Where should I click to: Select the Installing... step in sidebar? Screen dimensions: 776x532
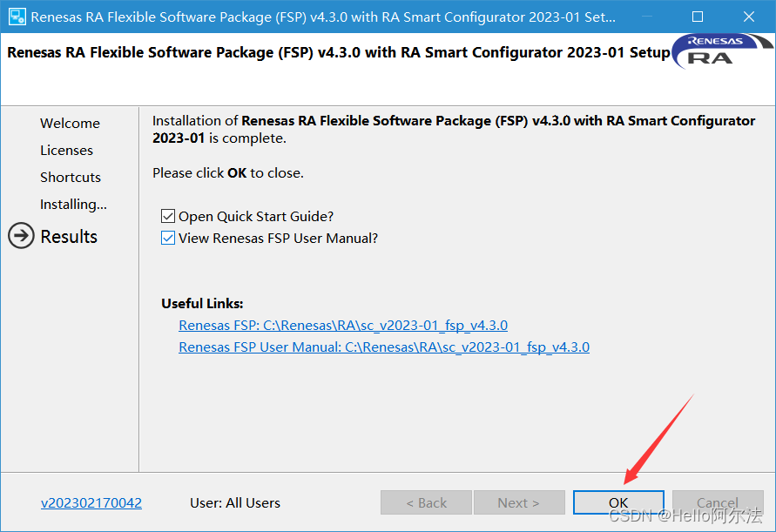point(73,204)
